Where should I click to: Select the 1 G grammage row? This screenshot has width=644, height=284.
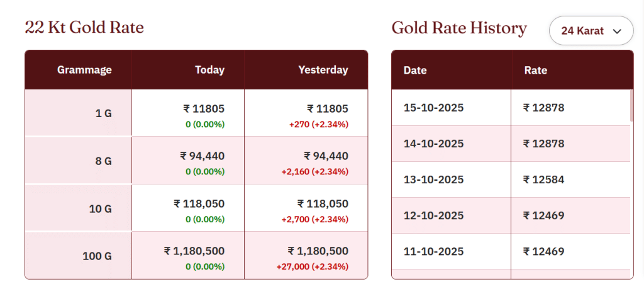pyautogui.click(x=103, y=113)
